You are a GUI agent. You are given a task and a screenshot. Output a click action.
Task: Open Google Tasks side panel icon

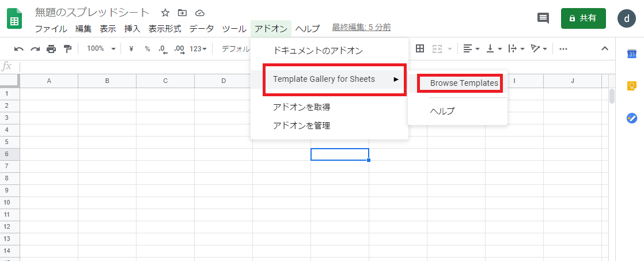[631, 118]
